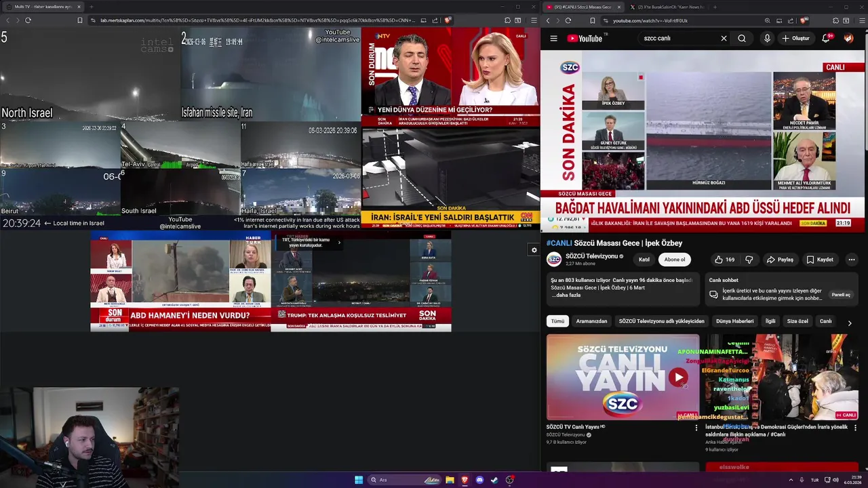Focus the Multi TV address bar URL
Viewport: 868px width, 488px height.
tap(256, 20)
